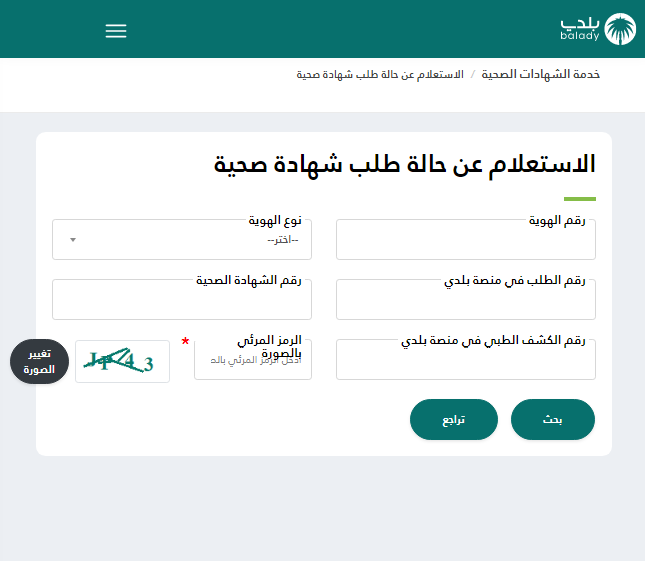Focus the رقم الهوية input field

465,242
